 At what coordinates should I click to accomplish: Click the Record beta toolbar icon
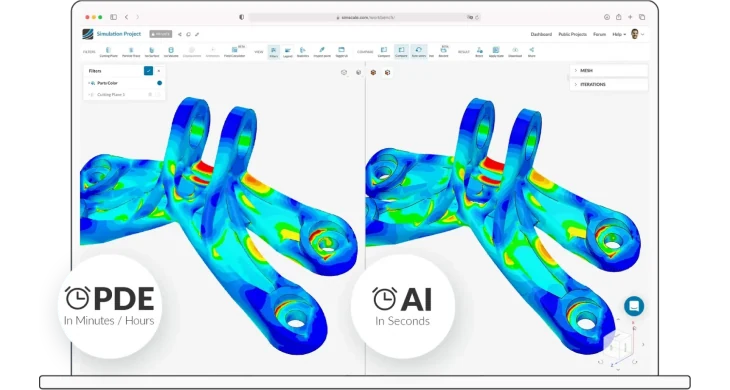(x=444, y=52)
